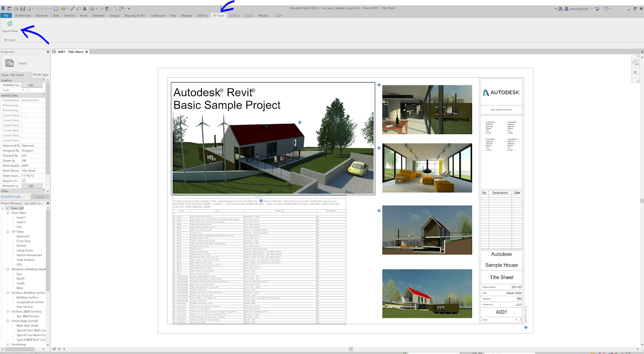Screen dimensions: 644x354
Task: Click help icon beside the Living Room rendering
Action: [x=379, y=148]
